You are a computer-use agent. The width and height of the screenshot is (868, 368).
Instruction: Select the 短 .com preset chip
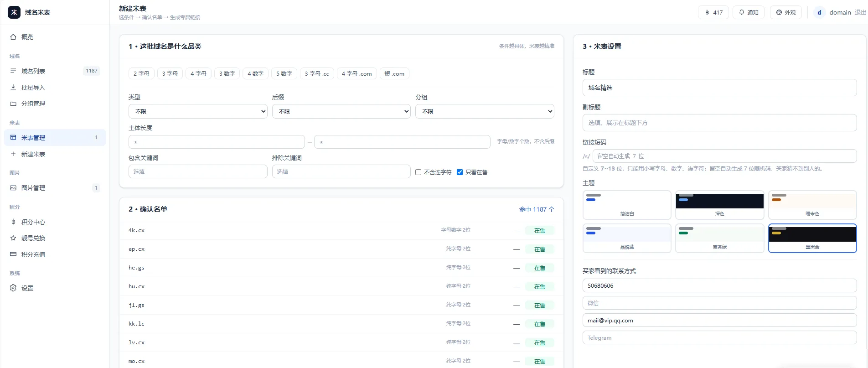394,73
